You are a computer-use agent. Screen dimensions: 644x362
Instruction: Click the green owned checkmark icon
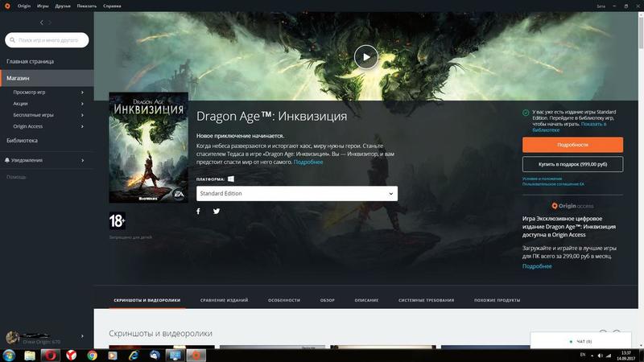tap(526, 113)
